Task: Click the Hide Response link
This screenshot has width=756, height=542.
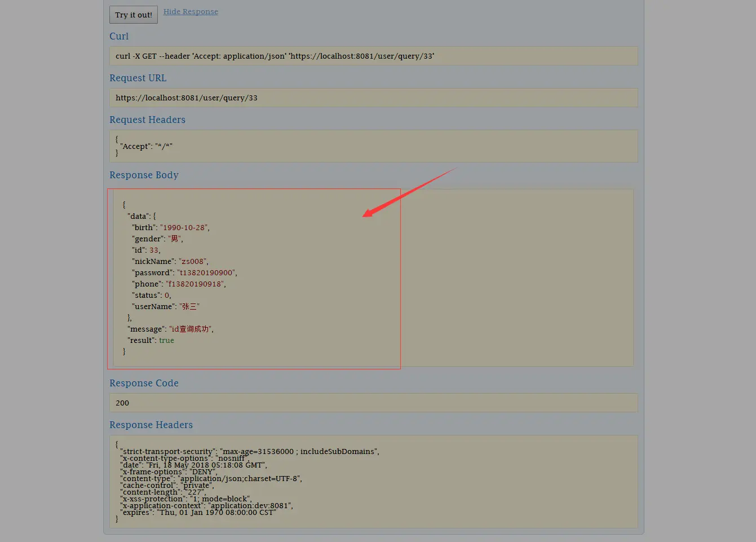Action: tap(191, 11)
